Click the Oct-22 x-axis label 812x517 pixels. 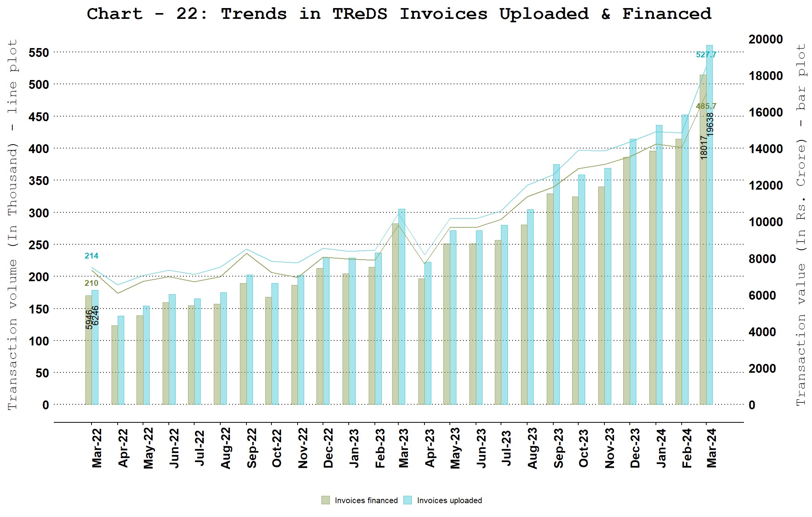[x=277, y=448]
